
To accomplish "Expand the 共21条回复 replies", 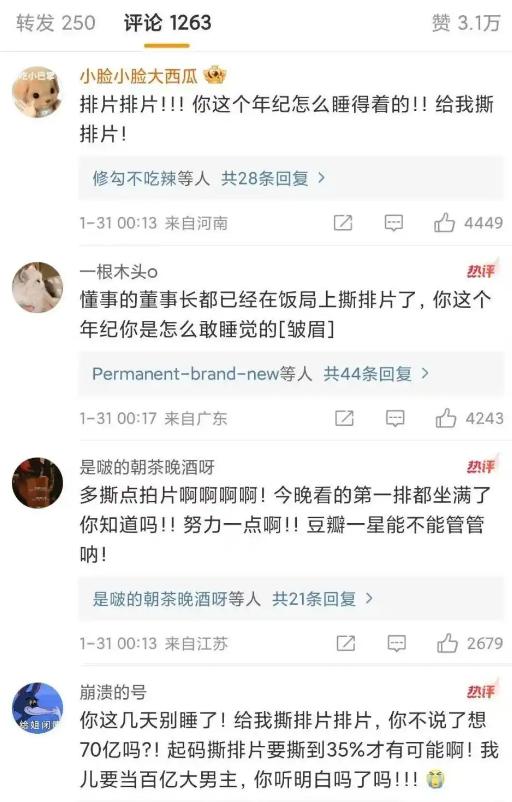I will point(322,598).
